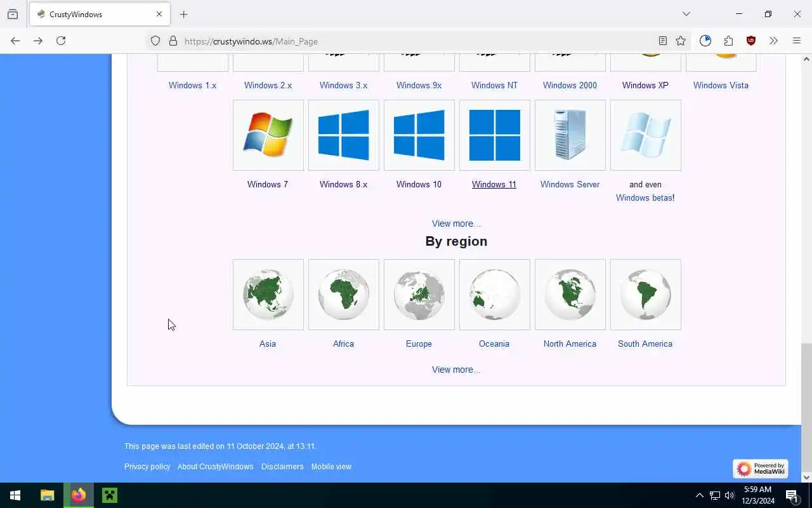Open the Disclaimers footer link
The height and width of the screenshot is (508, 812).
coord(282,467)
